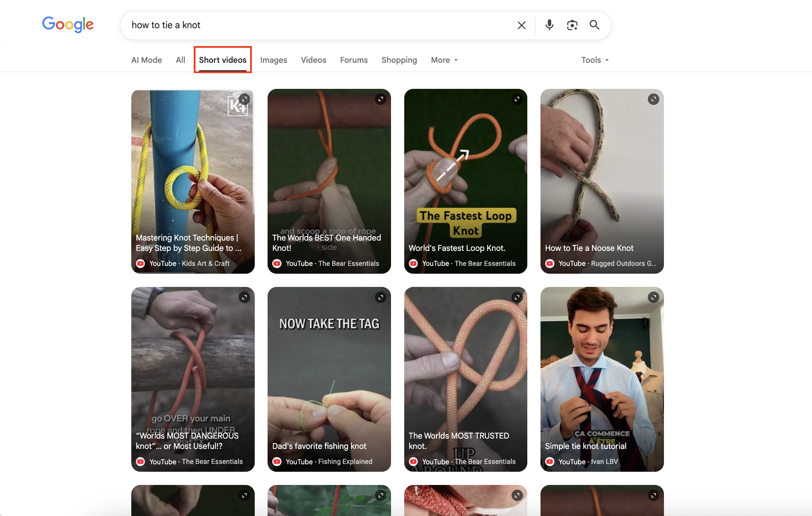Expand the Simple tie knot tutorial preview

point(653,297)
